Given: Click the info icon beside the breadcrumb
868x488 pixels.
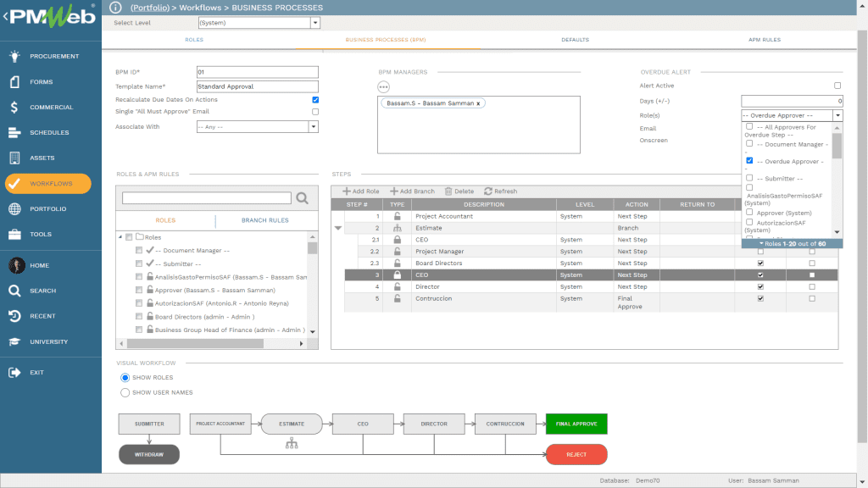Looking at the screenshot, I should click(115, 7).
